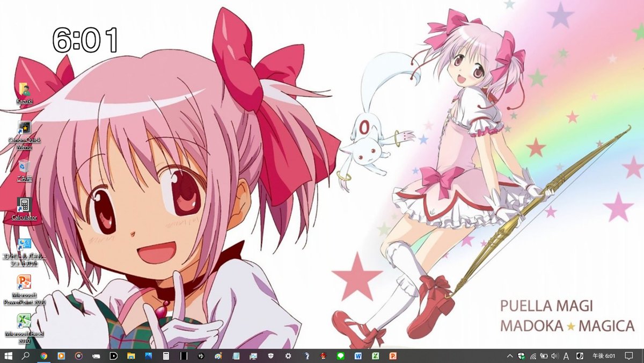Select the Calculator desktop shortcut
Image resolution: width=644 pixels, height=363 pixels.
coord(24,208)
